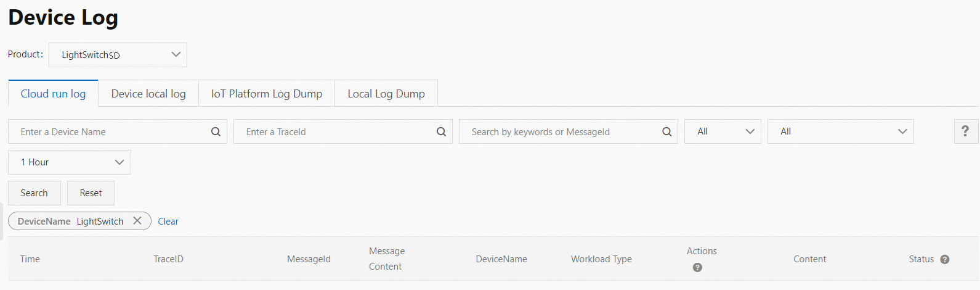The width and height of the screenshot is (980, 290).
Task: Click the Actions column help icon
Action: click(x=697, y=267)
